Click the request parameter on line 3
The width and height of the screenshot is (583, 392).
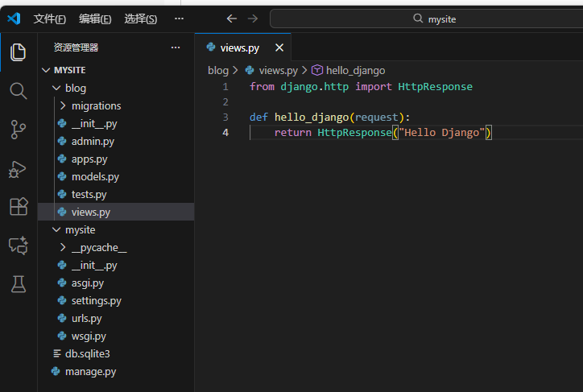pos(377,118)
